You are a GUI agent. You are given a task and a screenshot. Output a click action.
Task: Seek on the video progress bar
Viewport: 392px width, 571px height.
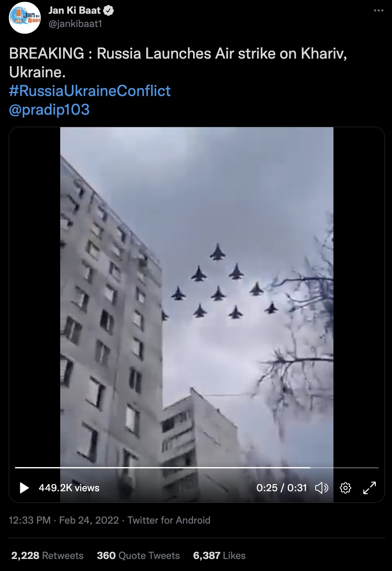pyautogui.click(x=197, y=468)
